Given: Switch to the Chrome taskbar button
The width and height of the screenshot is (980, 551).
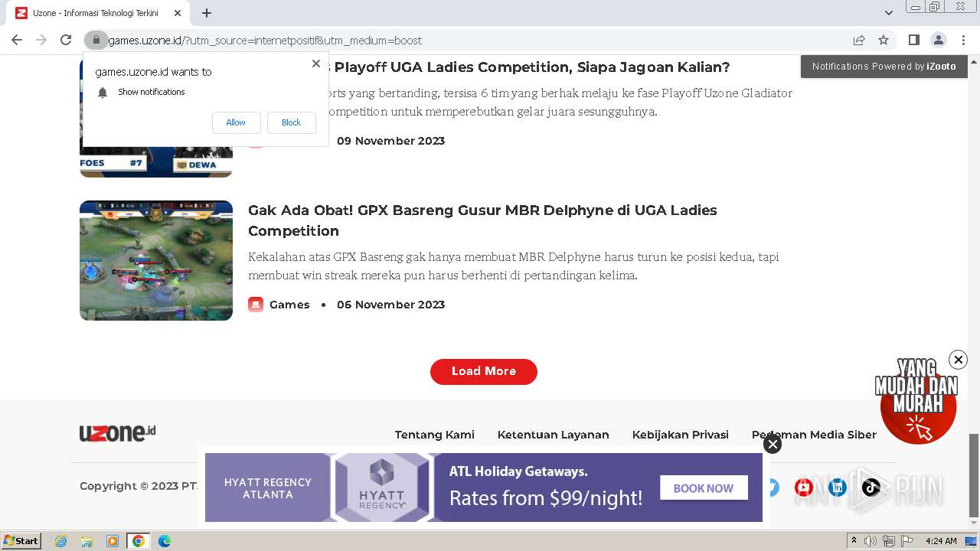Looking at the screenshot, I should pos(139,541).
